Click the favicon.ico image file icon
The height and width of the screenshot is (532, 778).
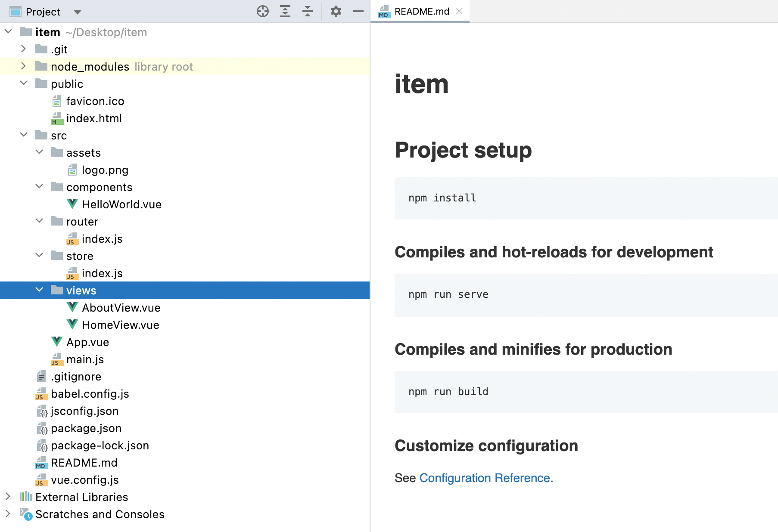click(57, 101)
